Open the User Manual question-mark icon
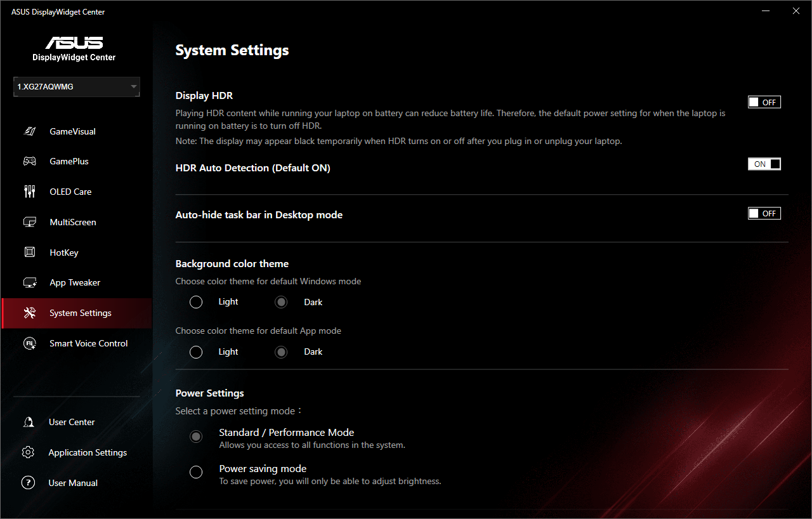This screenshot has width=812, height=519. (28, 483)
